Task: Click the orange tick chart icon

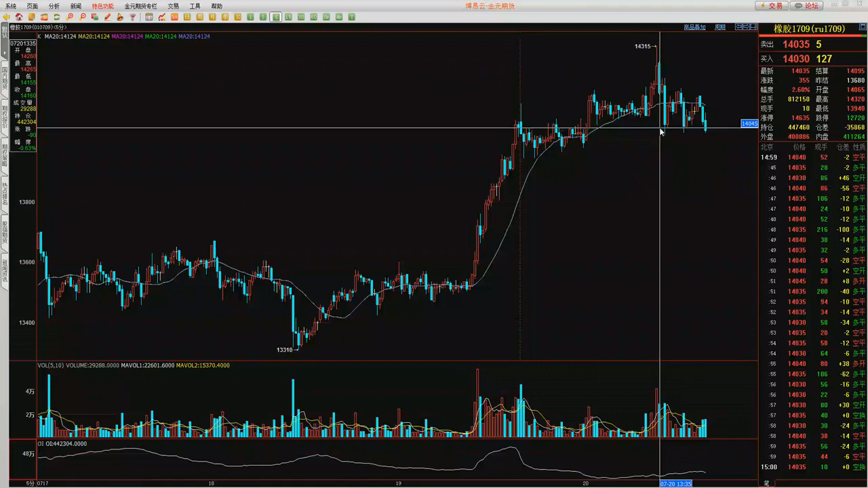Action: point(175,17)
